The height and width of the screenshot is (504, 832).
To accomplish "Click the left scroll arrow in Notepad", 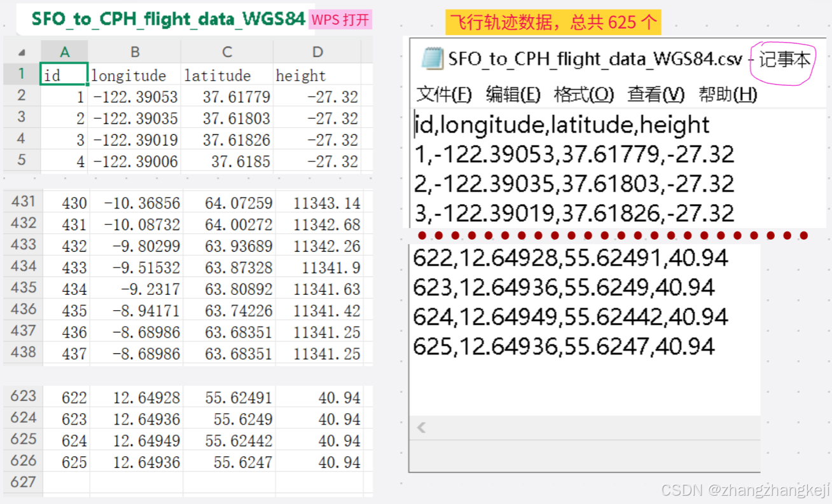I will coord(421,428).
